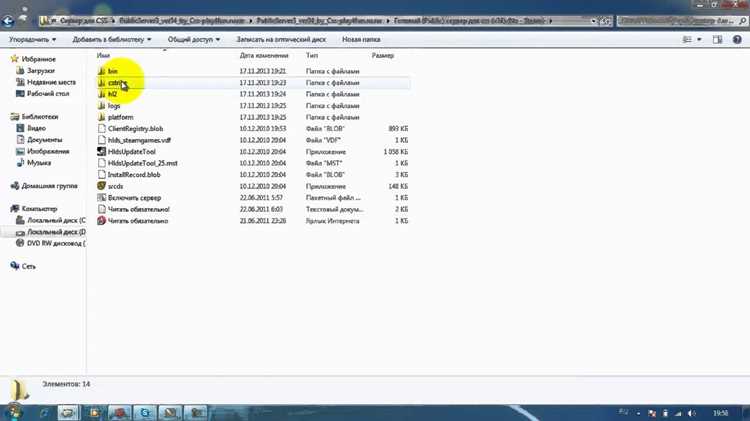Select the HldsUpdateTool application icon

101,152
